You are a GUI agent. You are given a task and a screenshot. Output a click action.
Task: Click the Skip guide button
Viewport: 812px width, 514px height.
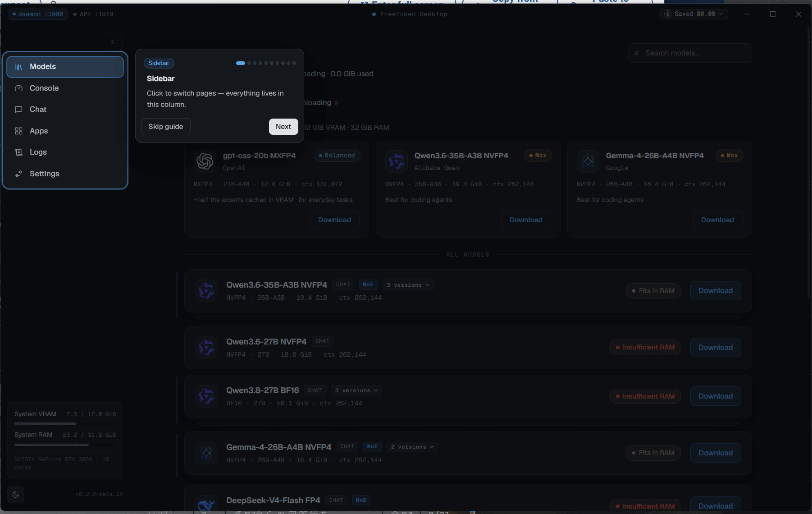coord(166,127)
